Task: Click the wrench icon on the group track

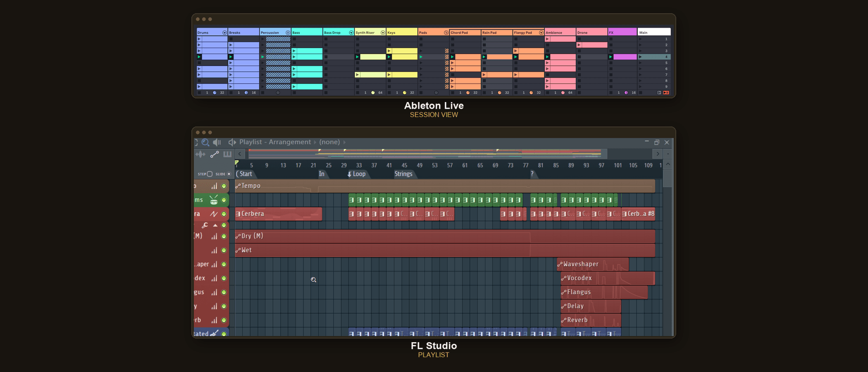Action: click(x=205, y=225)
